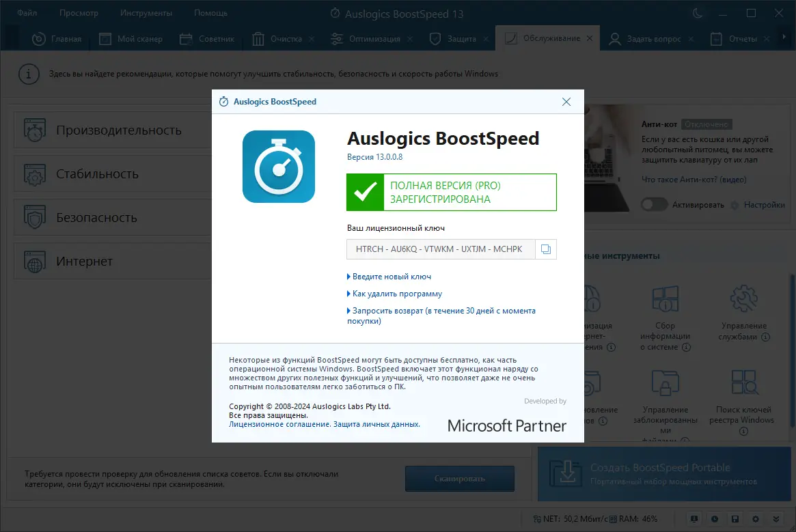Open Поиск ключей реестра Windows tool
Screen dimensions: 796x532
click(742, 402)
